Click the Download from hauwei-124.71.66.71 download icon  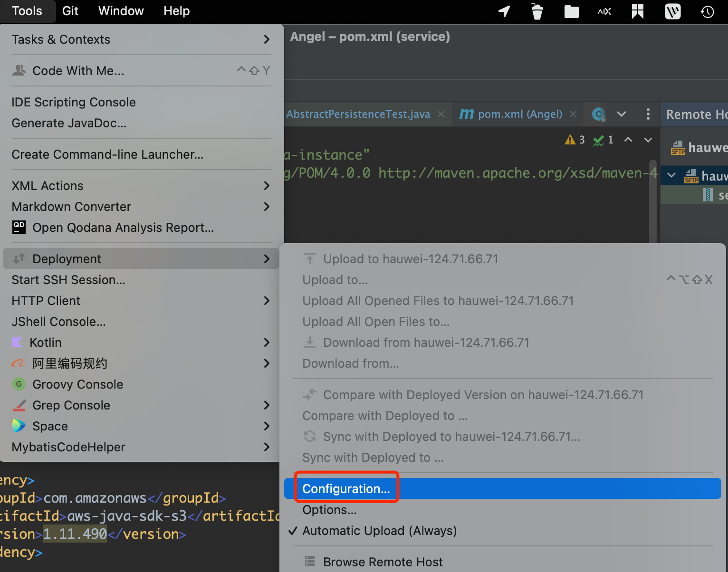tap(309, 342)
